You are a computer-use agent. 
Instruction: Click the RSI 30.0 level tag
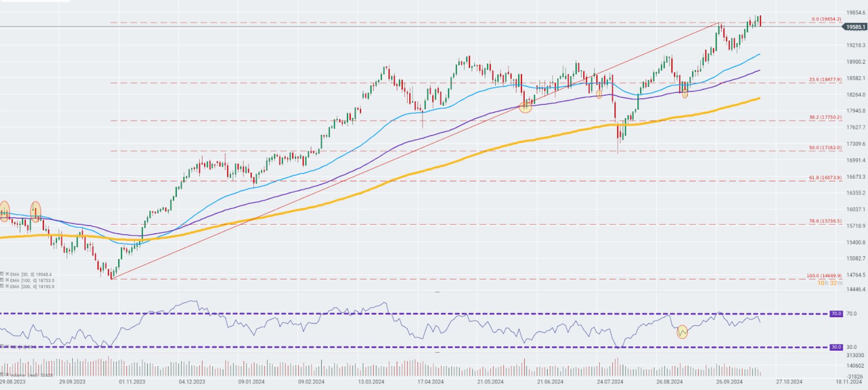(836, 347)
